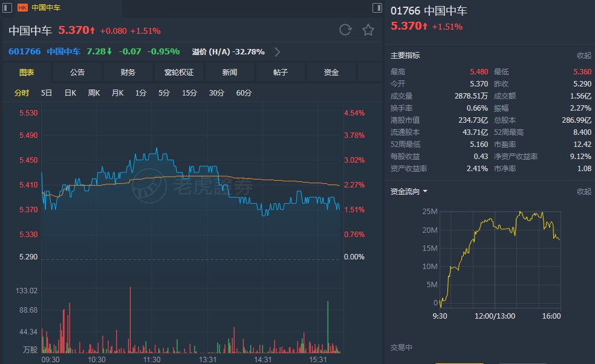The width and height of the screenshot is (595, 364).
Task: Select the 日K chart period
Action: tap(70, 93)
